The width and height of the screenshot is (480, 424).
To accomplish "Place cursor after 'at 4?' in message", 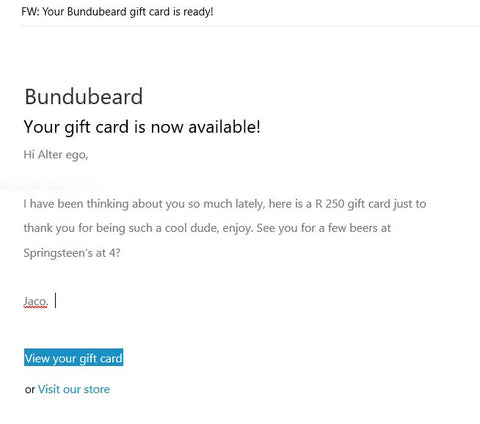I will [x=121, y=253].
